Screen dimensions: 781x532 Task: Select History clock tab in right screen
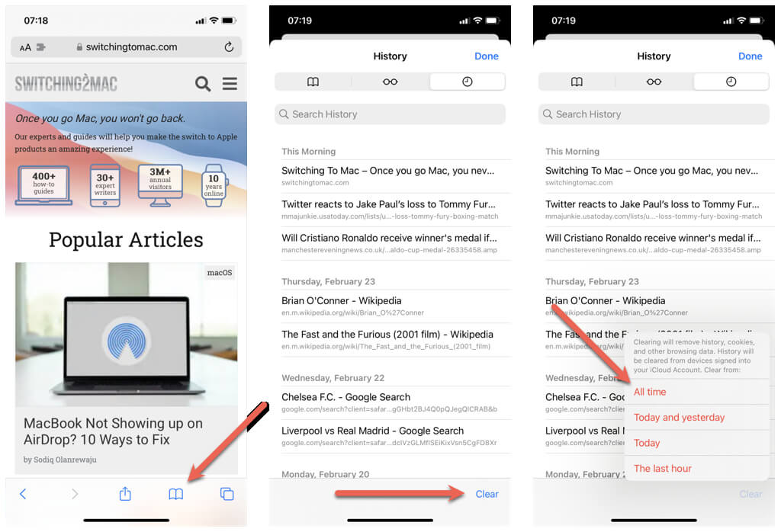pos(731,82)
